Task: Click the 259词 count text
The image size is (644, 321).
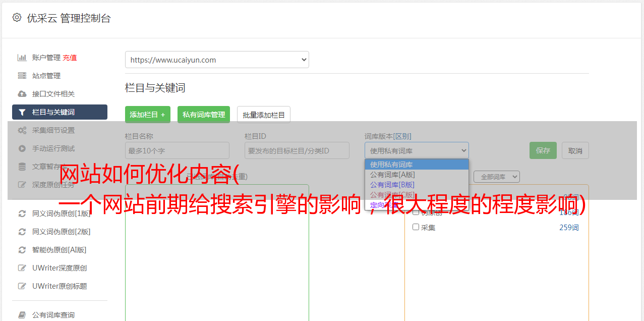Action: (569, 228)
